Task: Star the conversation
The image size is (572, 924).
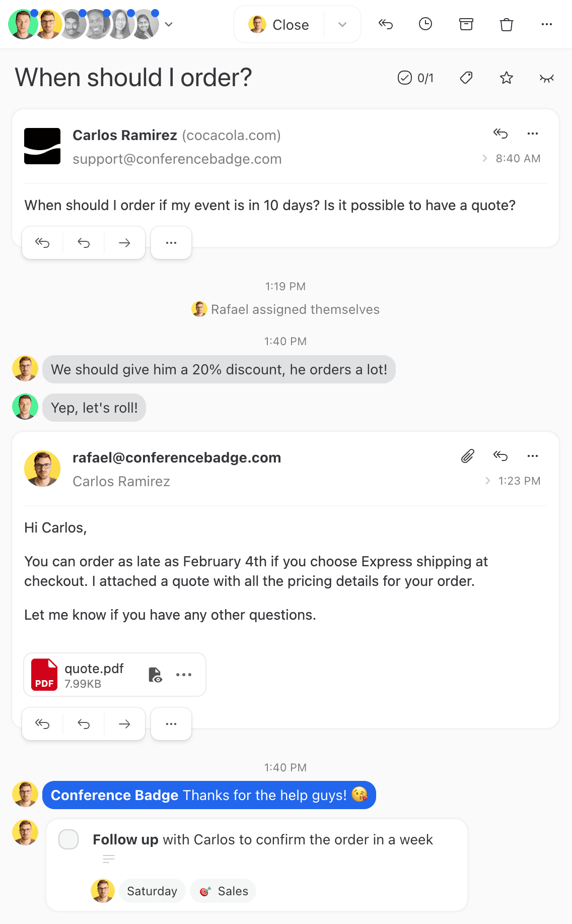Action: 507,78
